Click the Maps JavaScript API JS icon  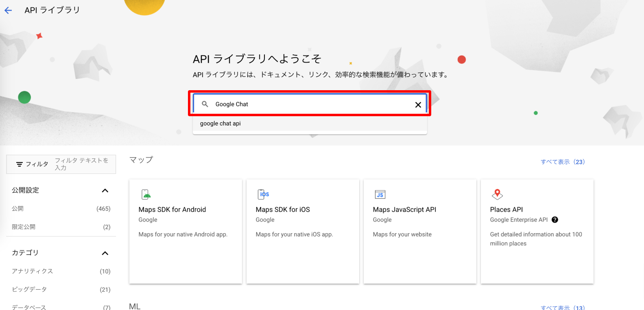tap(380, 195)
